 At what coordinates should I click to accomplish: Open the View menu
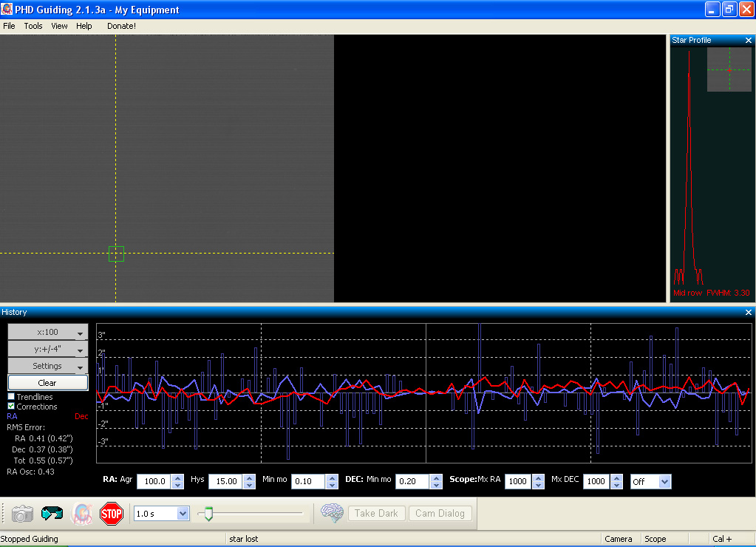click(x=59, y=26)
